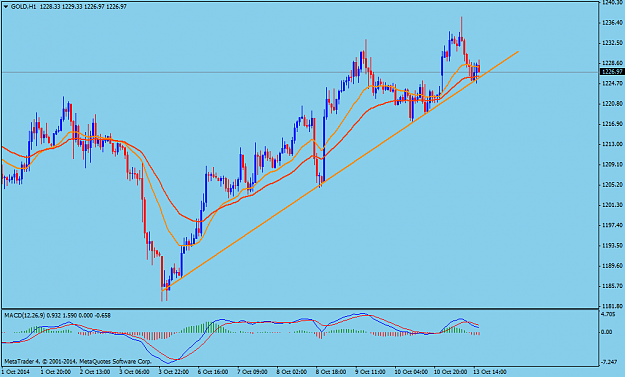Click the 1224.70 price axis label
Image resolution: width=625 pixels, height=377 pixels.
[x=613, y=83]
